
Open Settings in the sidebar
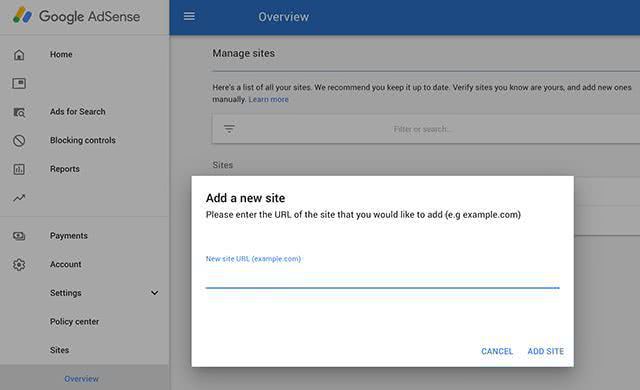pyautogui.click(x=66, y=293)
